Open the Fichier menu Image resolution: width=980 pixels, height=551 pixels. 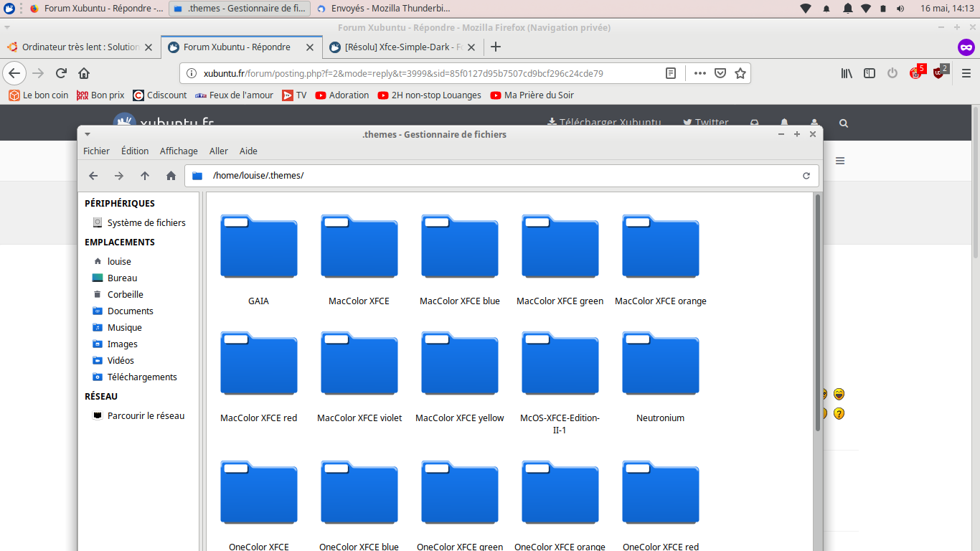click(x=96, y=151)
